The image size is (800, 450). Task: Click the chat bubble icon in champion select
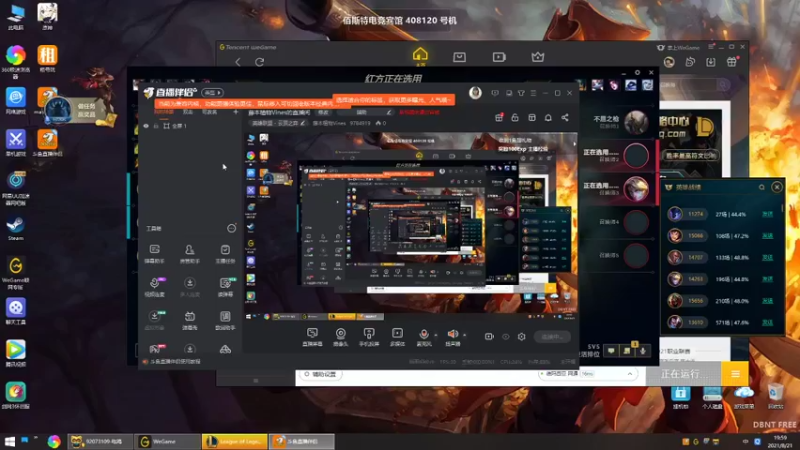(611, 351)
